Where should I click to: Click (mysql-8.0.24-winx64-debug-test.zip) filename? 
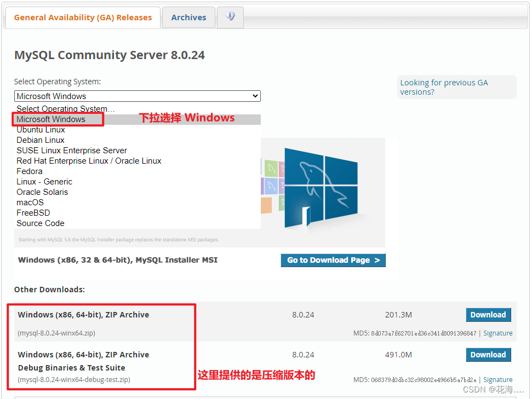(74, 380)
